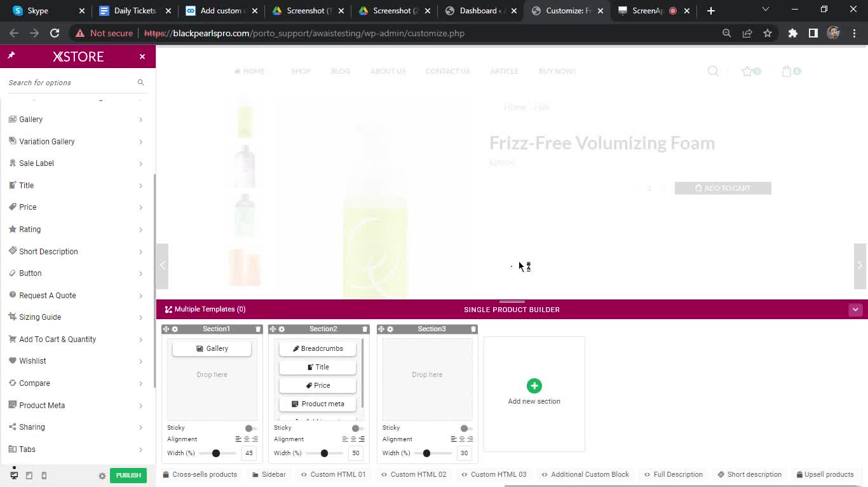Click the Section2 width slider handle

324,453
